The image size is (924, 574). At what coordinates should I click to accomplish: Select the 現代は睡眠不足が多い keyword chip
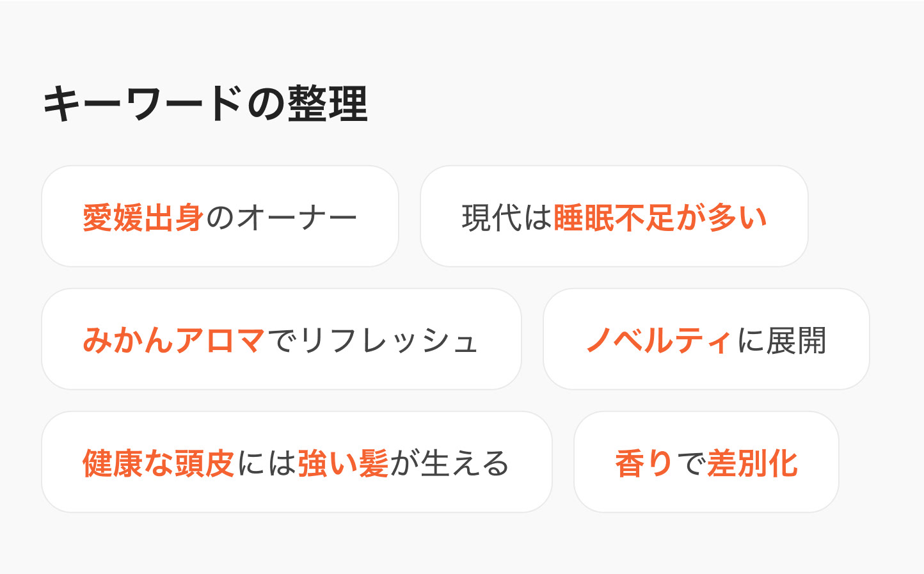coord(614,216)
